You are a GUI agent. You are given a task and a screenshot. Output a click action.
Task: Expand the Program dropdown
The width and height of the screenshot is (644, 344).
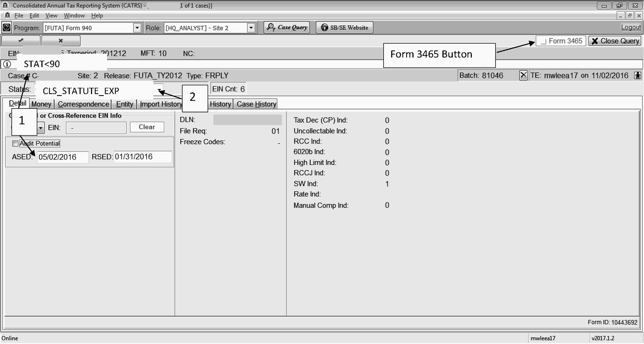pyautogui.click(x=137, y=28)
